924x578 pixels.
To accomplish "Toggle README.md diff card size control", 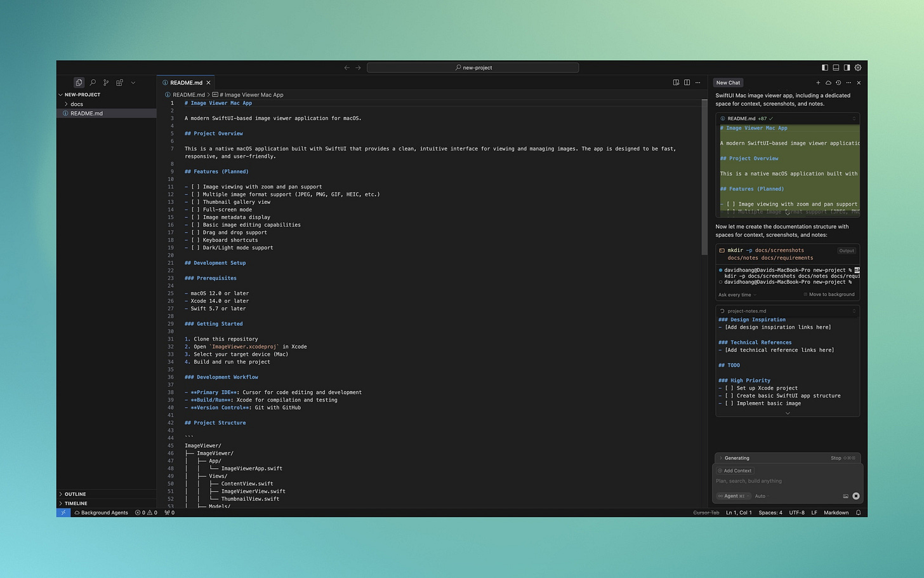I will tap(854, 119).
